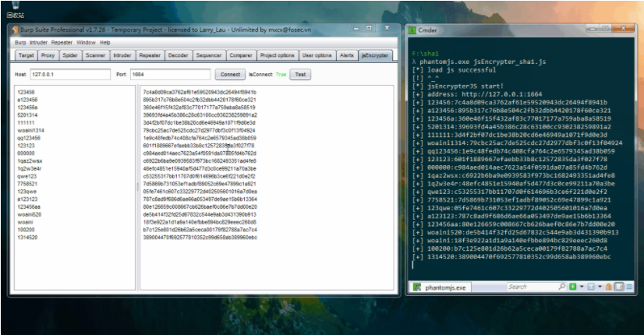This screenshot has width=644, height=335.
Task: Click payload '1314520' in left list
Action: click(27, 238)
